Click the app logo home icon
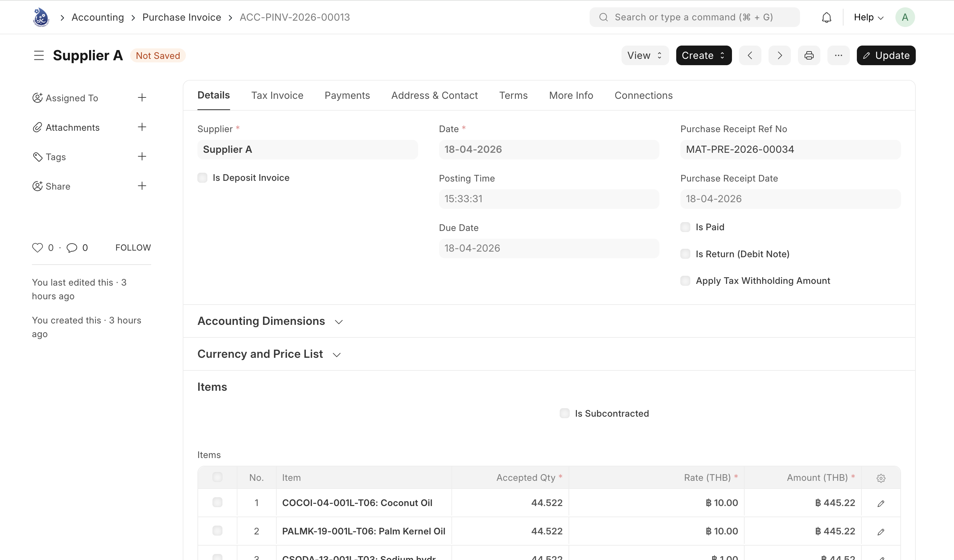 click(x=41, y=17)
